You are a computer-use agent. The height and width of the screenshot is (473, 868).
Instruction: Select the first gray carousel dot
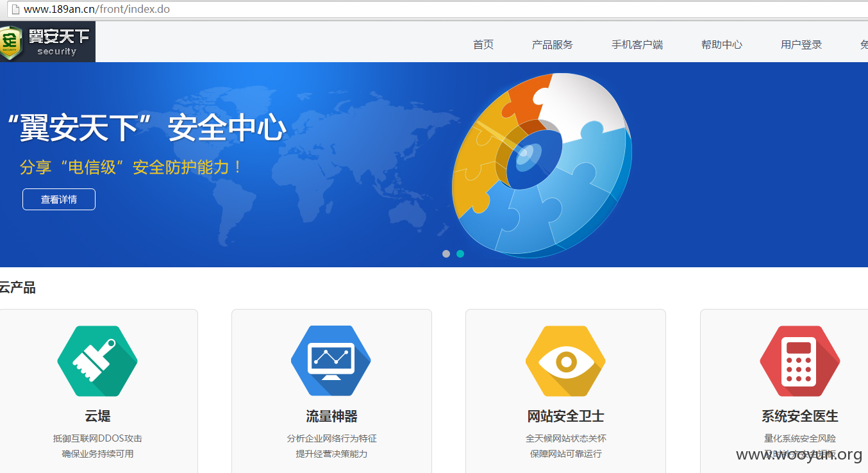446,254
